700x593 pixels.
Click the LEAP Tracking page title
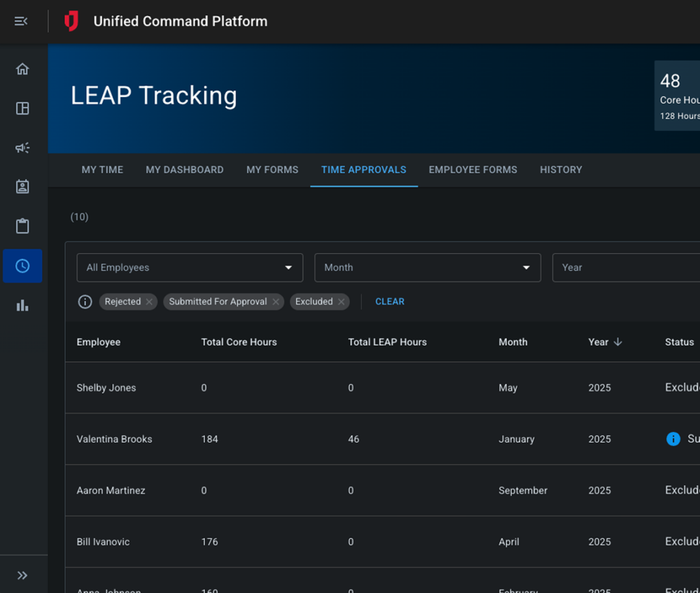[154, 96]
